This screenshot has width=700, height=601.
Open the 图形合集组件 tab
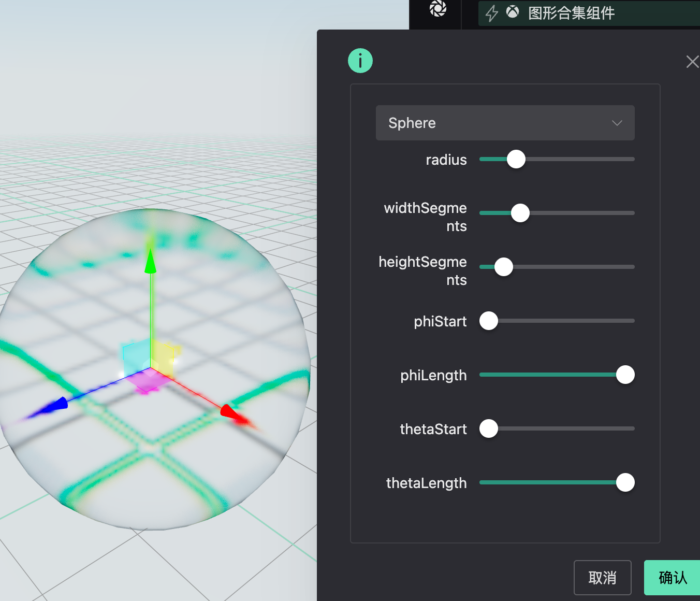tap(571, 13)
